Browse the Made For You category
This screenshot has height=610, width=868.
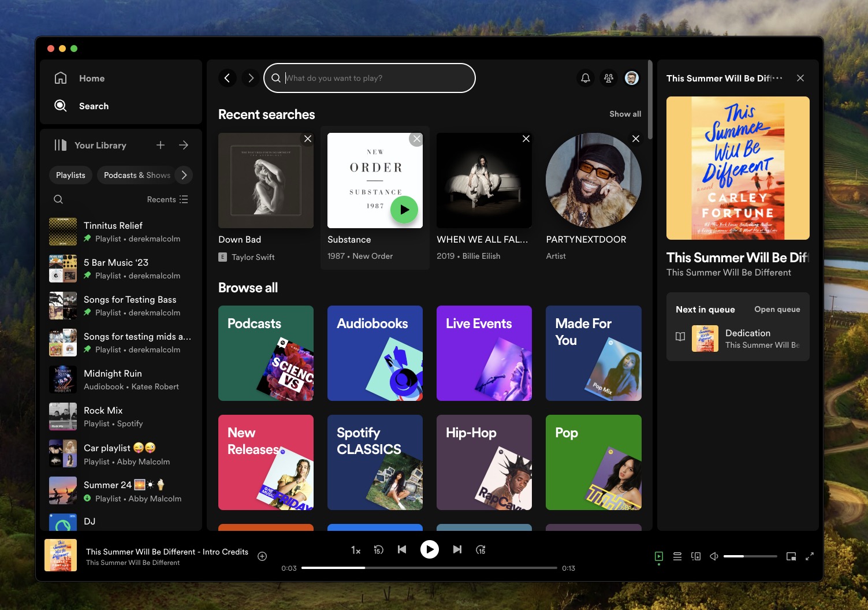(x=594, y=353)
